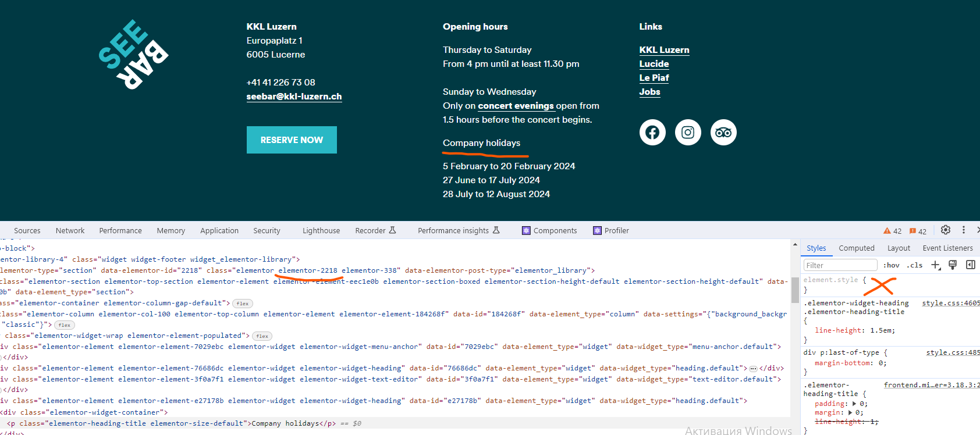Click "28 July to 12 August 2024" text
Image resolution: width=980 pixels, height=435 pixels.
(496, 194)
